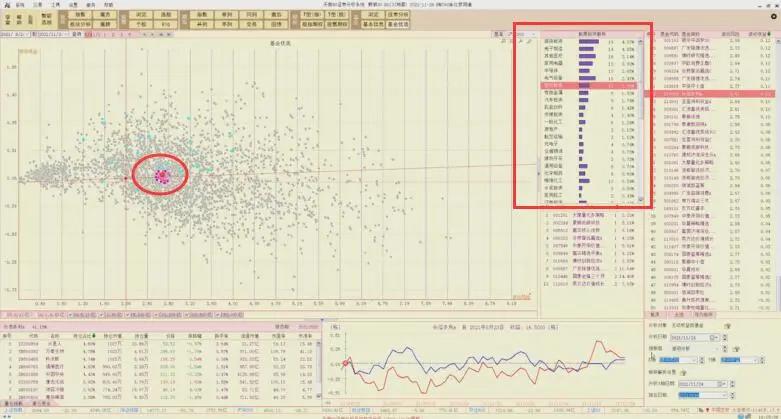Click the settings gear icon at top right
The width and height of the screenshot is (781, 419).
tap(774, 16)
